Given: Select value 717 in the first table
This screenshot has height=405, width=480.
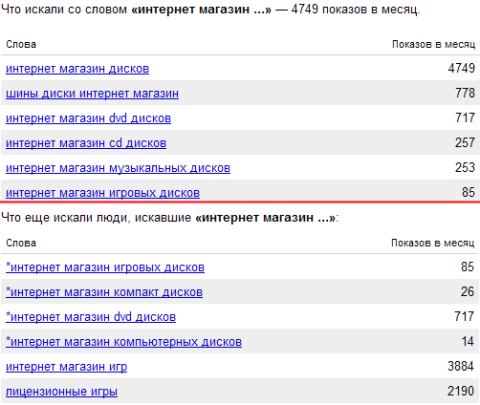Looking at the screenshot, I should click(465, 118).
